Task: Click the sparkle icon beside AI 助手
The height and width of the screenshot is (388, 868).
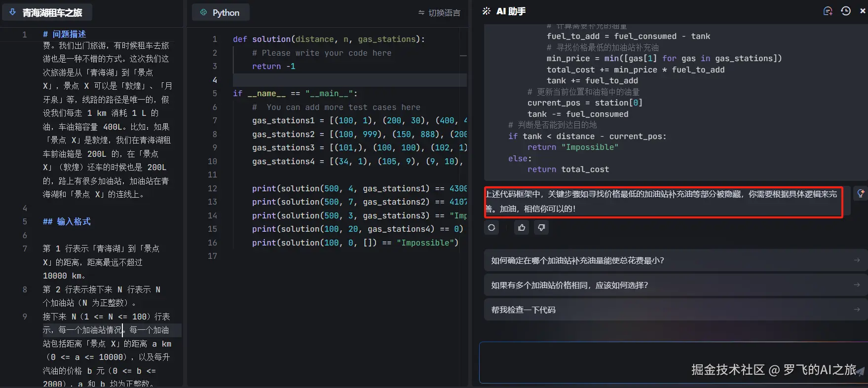Action: tap(487, 11)
